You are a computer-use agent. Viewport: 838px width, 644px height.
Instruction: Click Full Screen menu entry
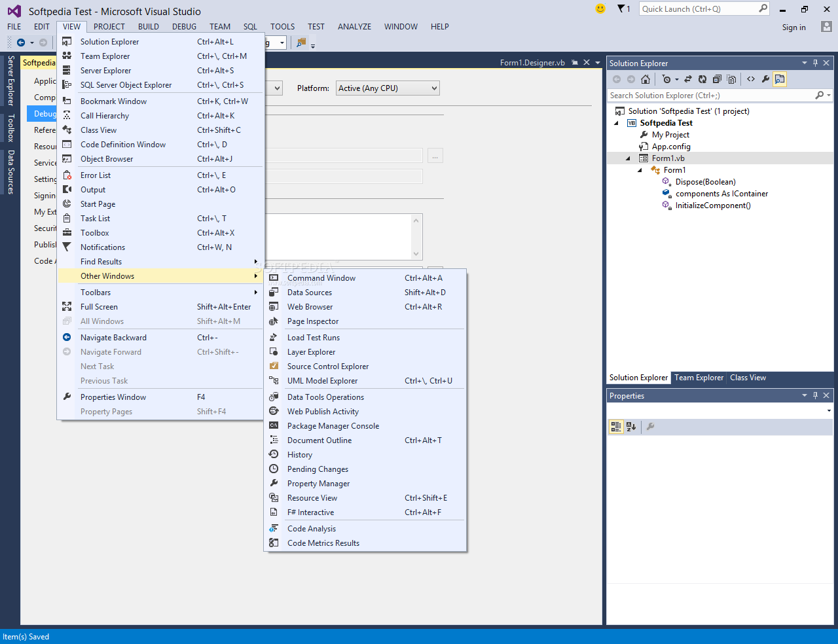point(161,307)
